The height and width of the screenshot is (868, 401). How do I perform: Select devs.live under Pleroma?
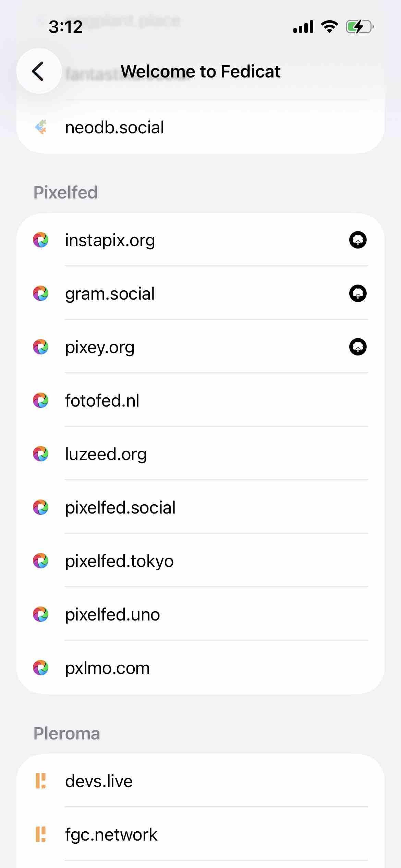(x=99, y=781)
